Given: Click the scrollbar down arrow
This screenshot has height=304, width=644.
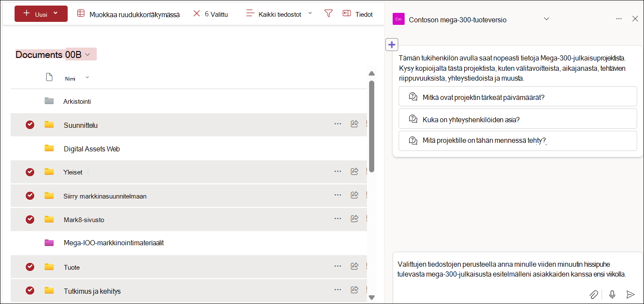Looking at the screenshot, I should (372, 297).
